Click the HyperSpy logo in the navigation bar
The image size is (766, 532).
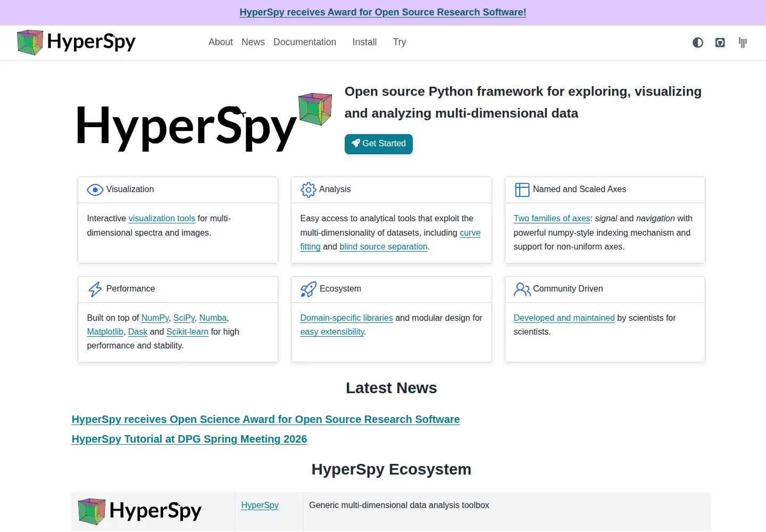coord(76,43)
